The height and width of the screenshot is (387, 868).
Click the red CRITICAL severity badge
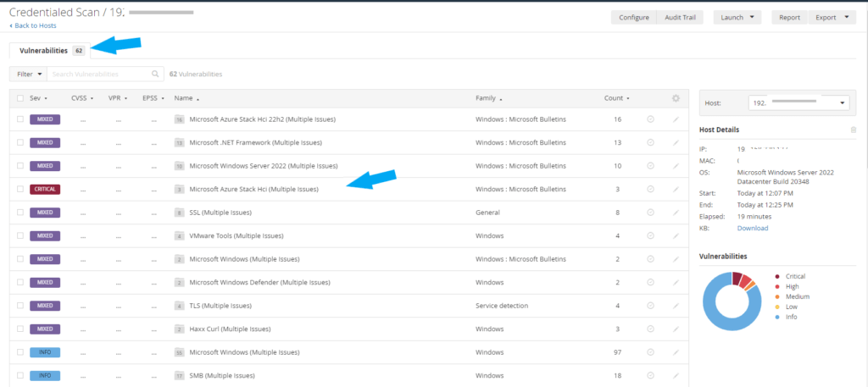click(x=45, y=189)
